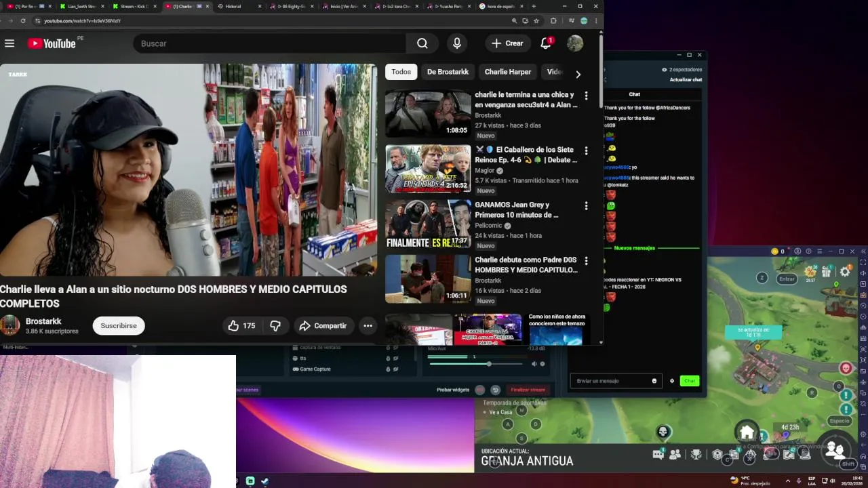This screenshot has height=488, width=868.
Task: Open the El Caballero de los Siete Reinos thumbnail
Action: click(x=428, y=168)
